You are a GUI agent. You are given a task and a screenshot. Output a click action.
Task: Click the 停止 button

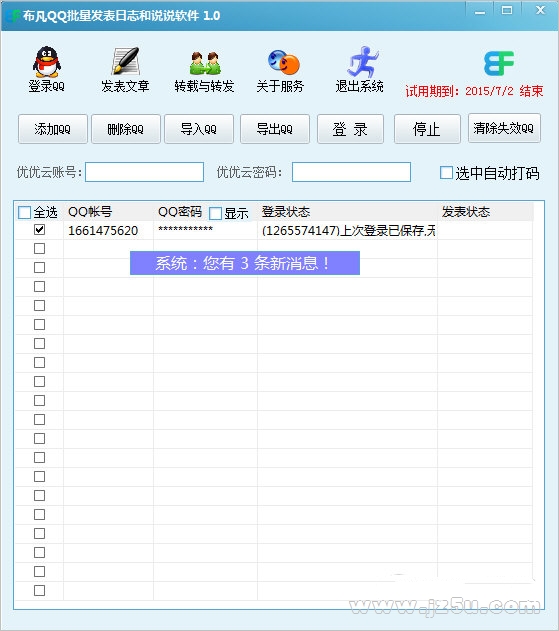click(427, 129)
